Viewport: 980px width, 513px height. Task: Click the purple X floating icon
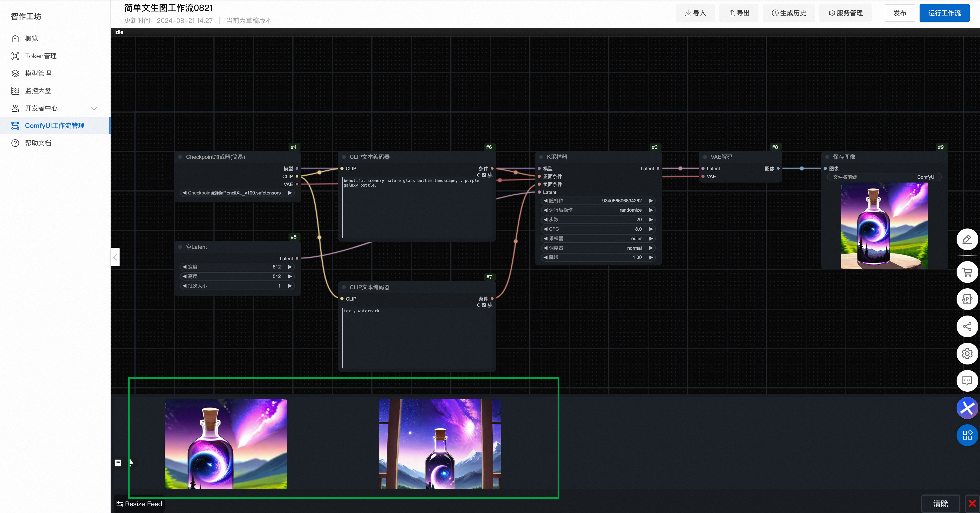[x=967, y=408]
